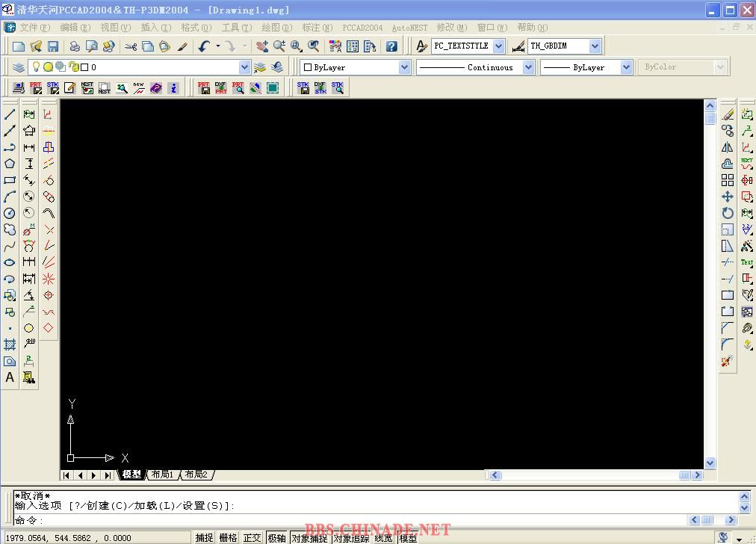
Task: Select the Hatch tool
Action: click(10, 344)
